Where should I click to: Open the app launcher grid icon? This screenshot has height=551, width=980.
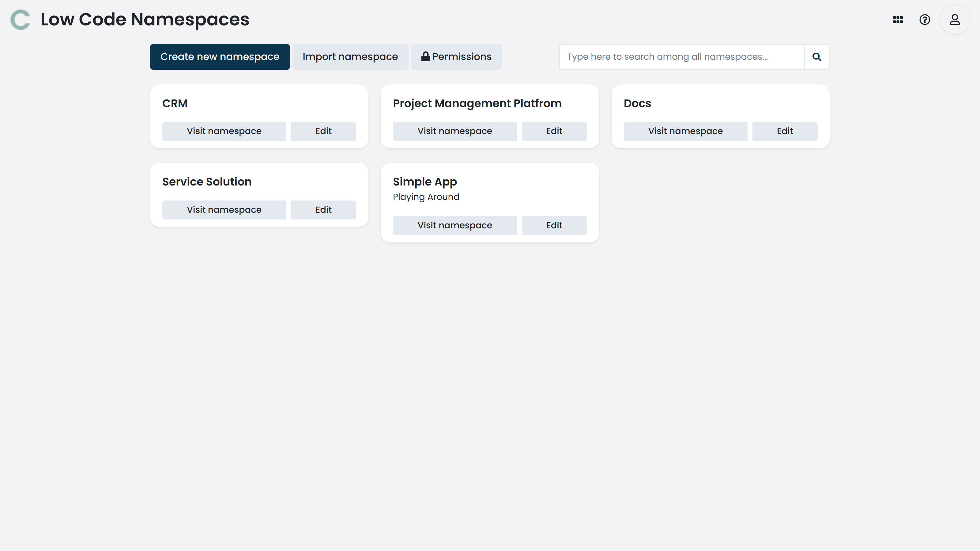(x=897, y=19)
